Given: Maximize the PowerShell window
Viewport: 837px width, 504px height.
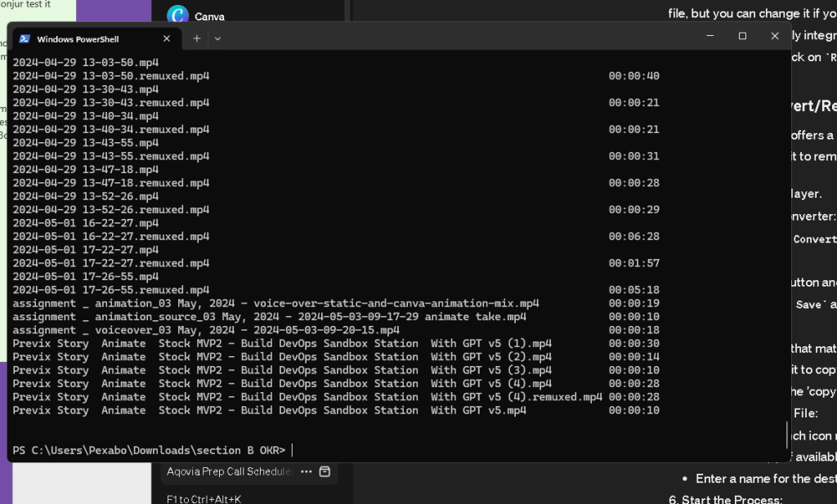Looking at the screenshot, I should [742, 36].
